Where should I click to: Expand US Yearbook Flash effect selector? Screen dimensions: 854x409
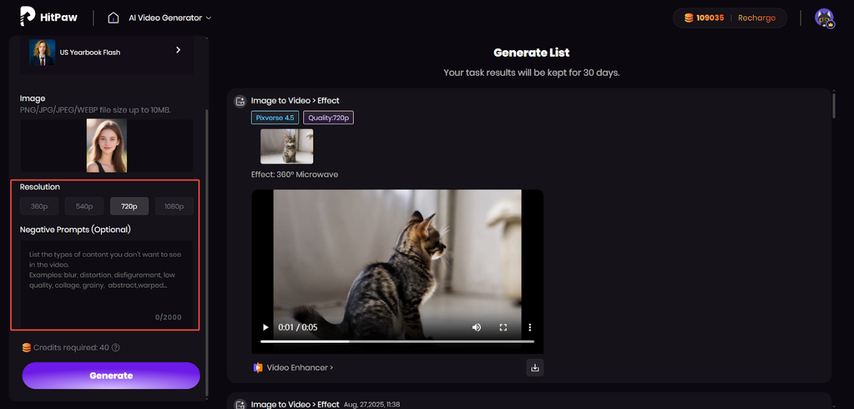tap(178, 50)
